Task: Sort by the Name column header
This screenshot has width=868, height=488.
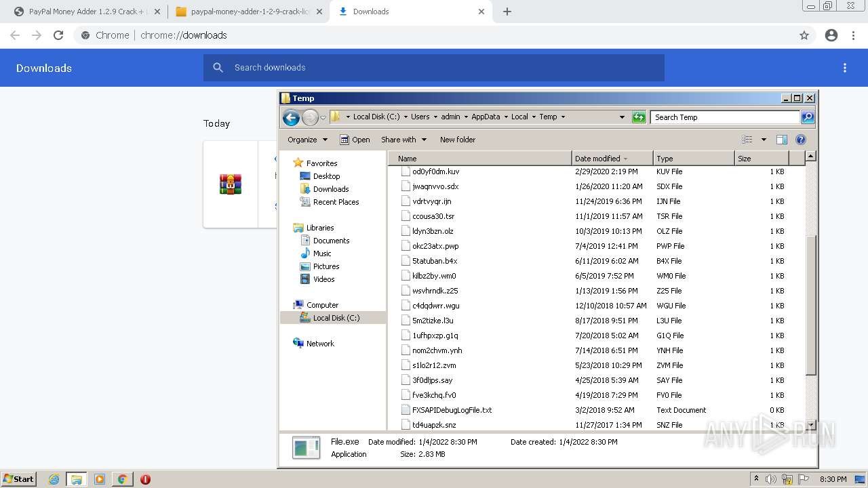Action: [x=480, y=159]
